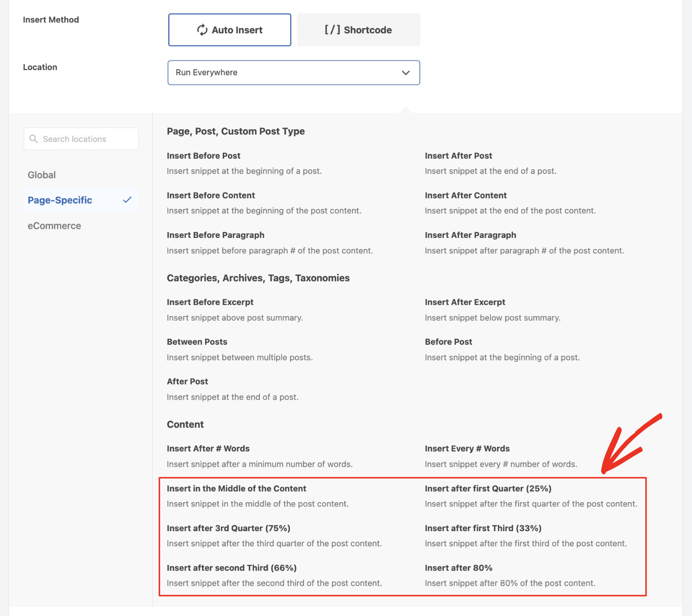
Task: Pick Insert after first Third (33%)
Action: coord(483,528)
